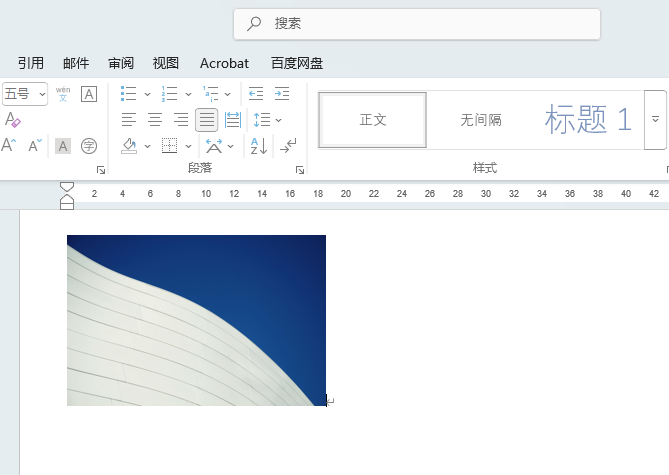Apply a numbered list
Screen dimensions: 669x475
(169, 94)
